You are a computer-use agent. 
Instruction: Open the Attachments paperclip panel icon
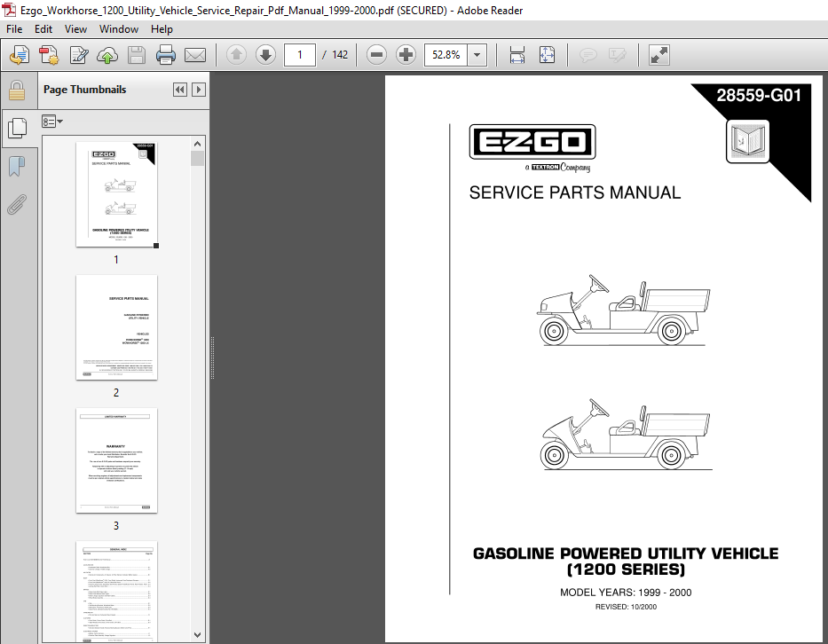pyautogui.click(x=16, y=204)
